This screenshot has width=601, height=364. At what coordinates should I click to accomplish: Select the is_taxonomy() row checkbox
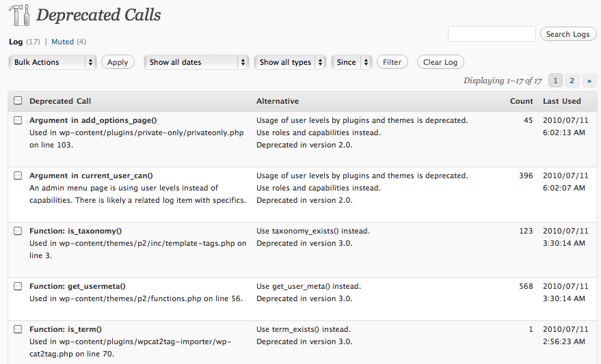click(x=18, y=231)
